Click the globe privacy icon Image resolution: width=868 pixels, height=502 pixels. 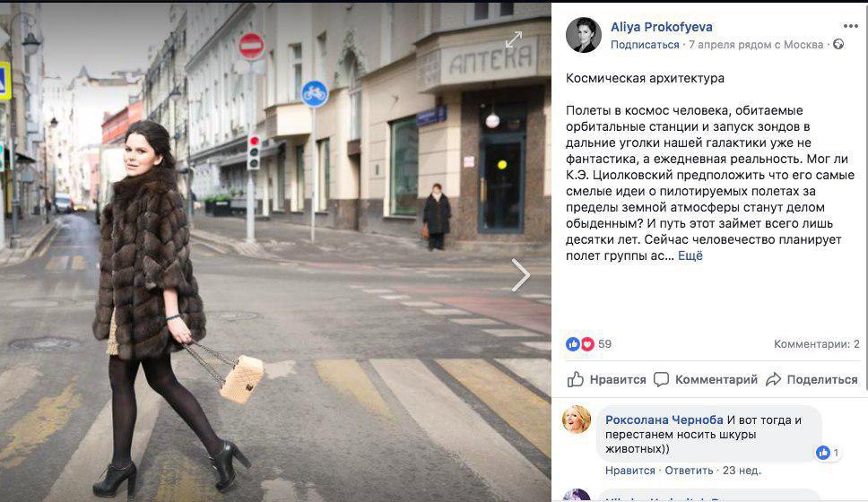tap(838, 44)
